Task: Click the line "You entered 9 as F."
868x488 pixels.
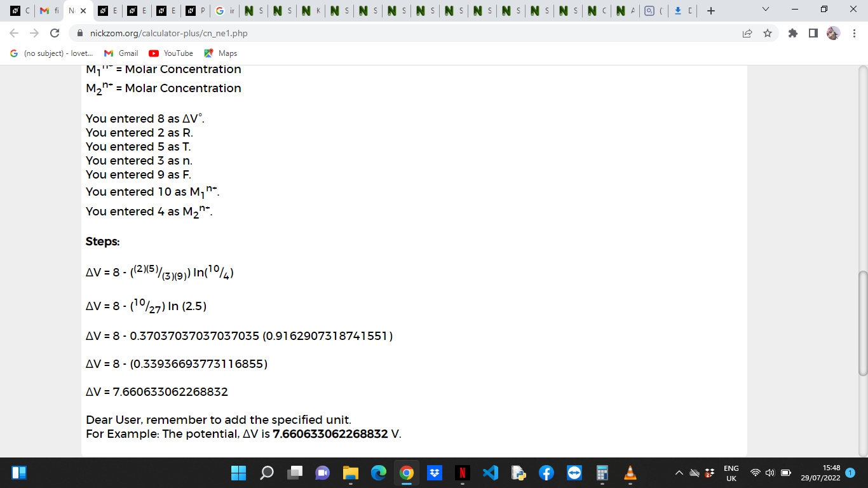Action: pyautogui.click(x=139, y=175)
